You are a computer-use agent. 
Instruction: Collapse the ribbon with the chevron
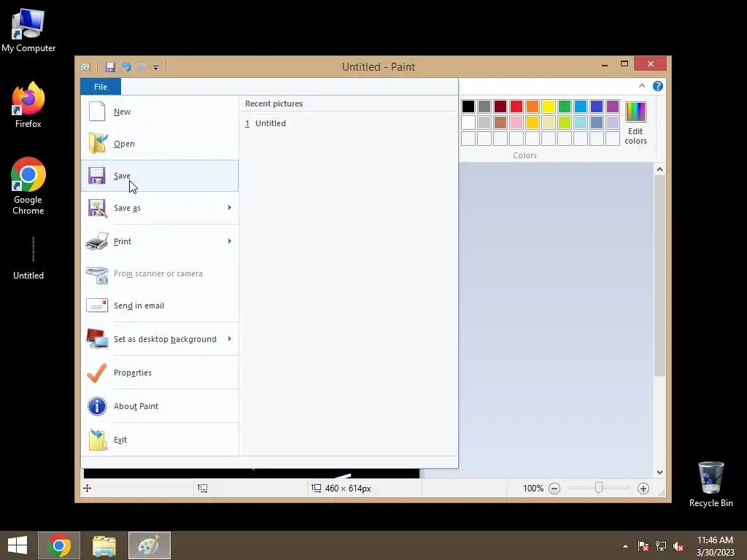click(x=642, y=86)
